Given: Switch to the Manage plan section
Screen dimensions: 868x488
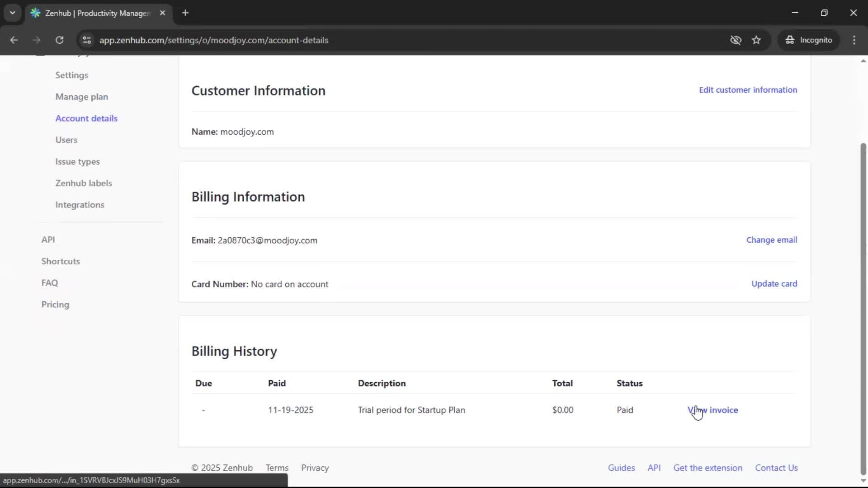Looking at the screenshot, I should tap(82, 97).
